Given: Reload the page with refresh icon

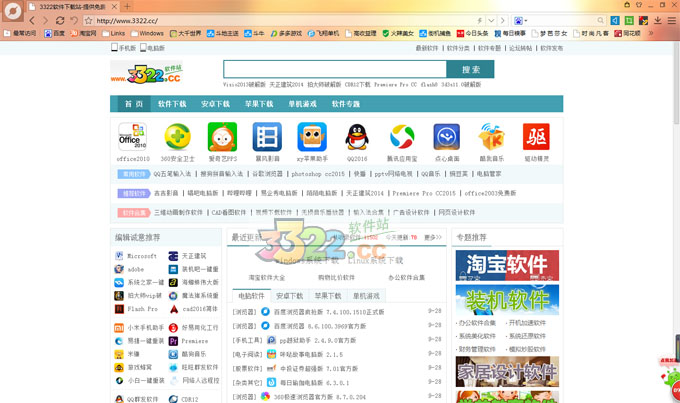Looking at the screenshot, I should coord(60,20).
